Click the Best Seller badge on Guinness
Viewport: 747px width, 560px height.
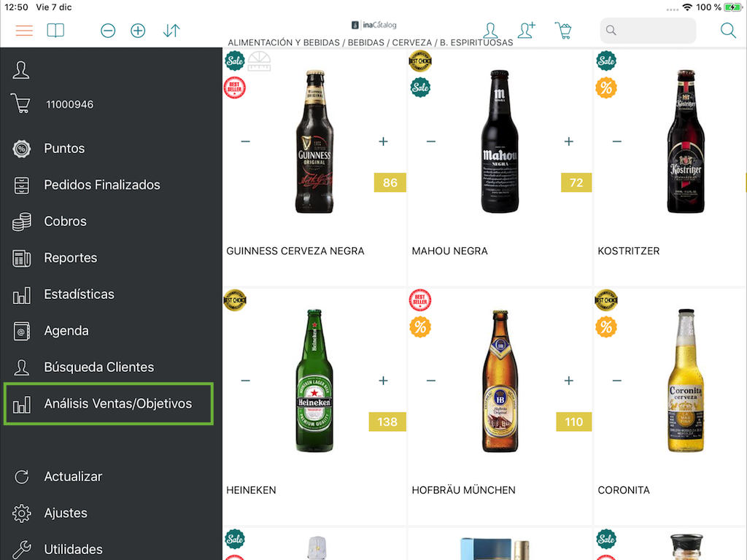234,87
